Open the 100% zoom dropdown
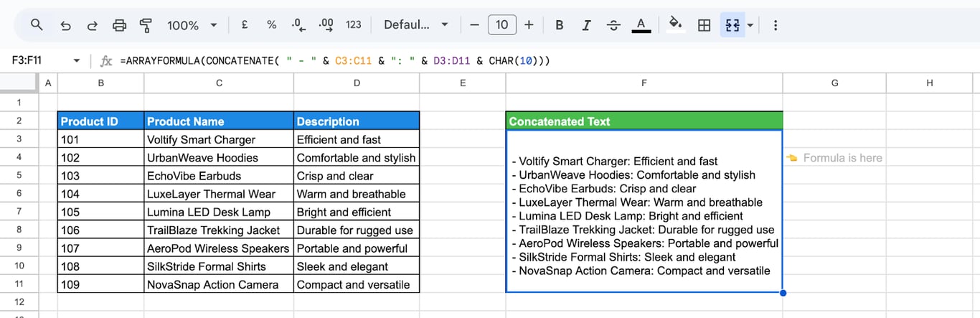Viewport: 980px width, 318px height. point(192,25)
